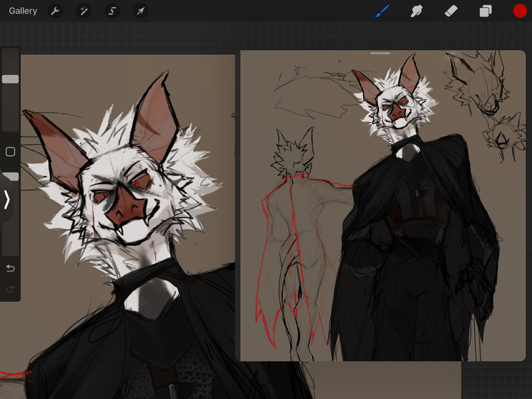Open the Adjustments magic wand menu
The image size is (532, 399).
(84, 11)
